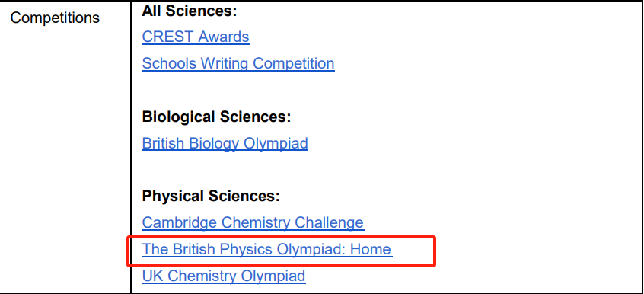644x294 pixels.
Task: Open the CREST Awards link
Action: [x=196, y=37]
